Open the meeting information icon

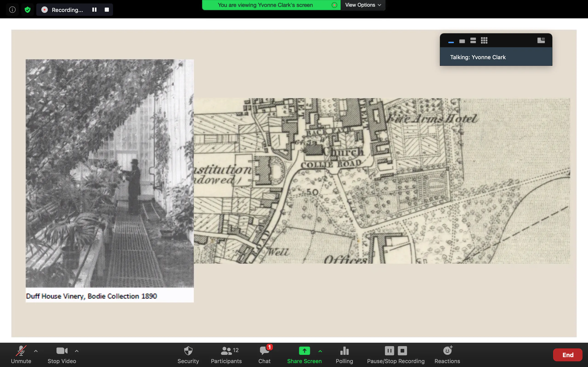point(12,10)
